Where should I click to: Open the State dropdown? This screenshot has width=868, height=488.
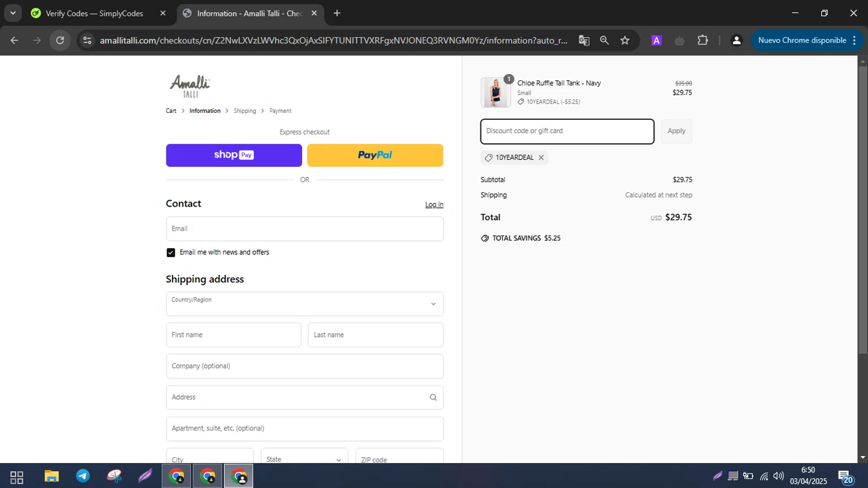(304, 456)
